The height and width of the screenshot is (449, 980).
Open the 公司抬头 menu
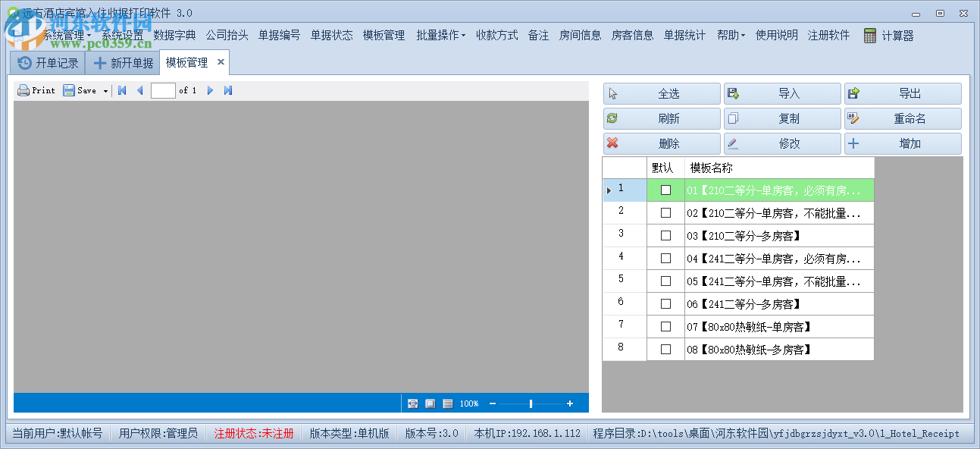[x=227, y=35]
